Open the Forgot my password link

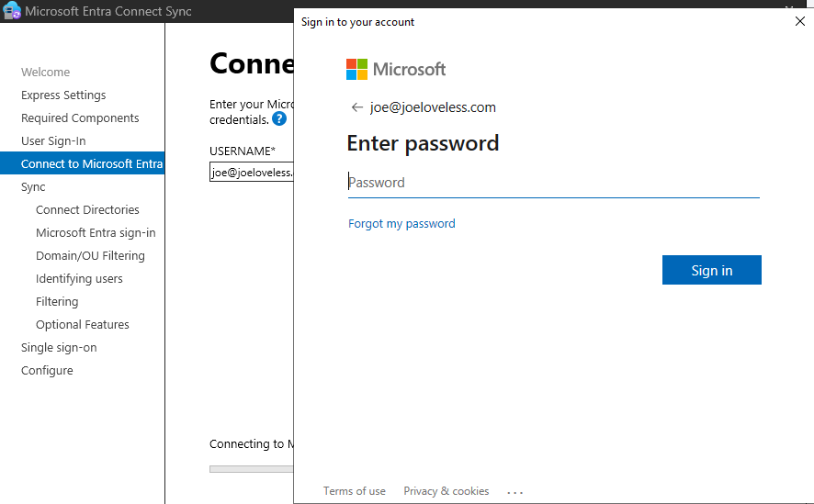pos(401,224)
